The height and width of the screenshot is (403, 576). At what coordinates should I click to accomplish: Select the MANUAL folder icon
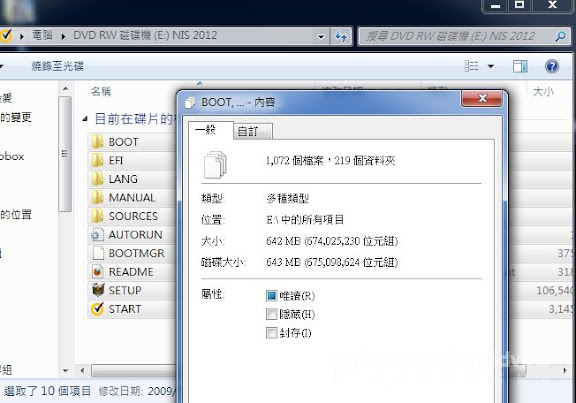click(x=97, y=197)
